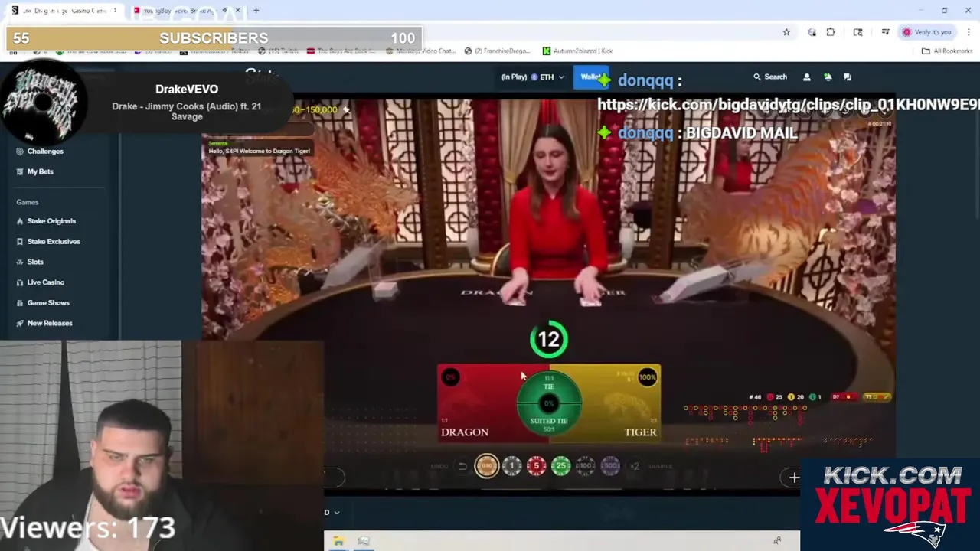Image resolution: width=980 pixels, height=551 pixels.
Task: Bookmark this page with the star icon
Action: [786, 32]
